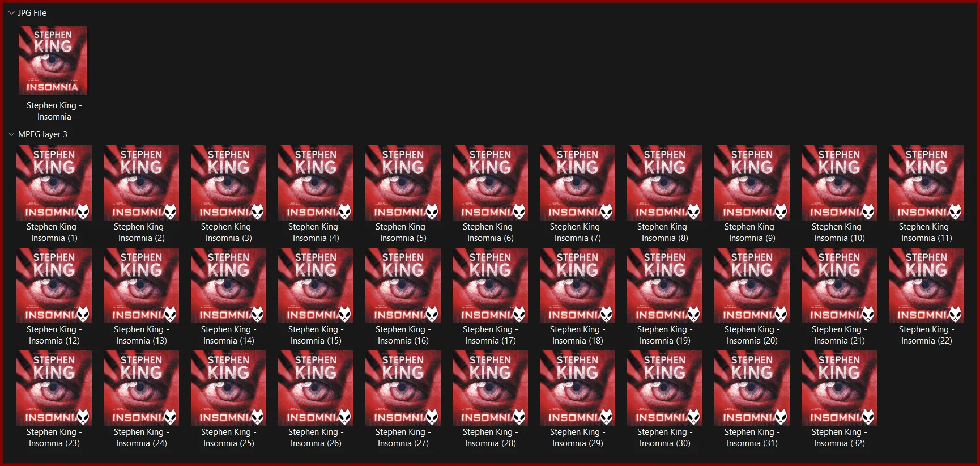Select the Insomnia (20) MP3 file icon
The image size is (980, 466).
click(752, 285)
